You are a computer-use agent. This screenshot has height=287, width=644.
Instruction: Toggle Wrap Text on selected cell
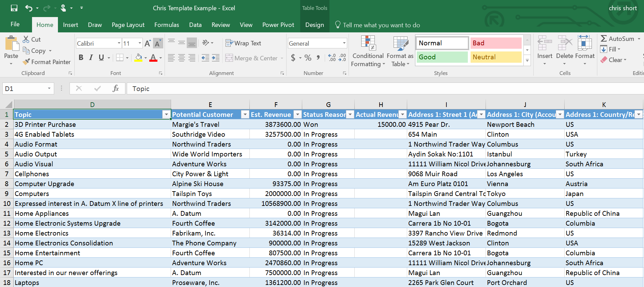pos(243,43)
